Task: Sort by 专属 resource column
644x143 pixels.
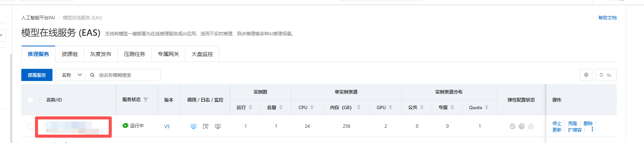Action: pyautogui.click(x=452, y=108)
